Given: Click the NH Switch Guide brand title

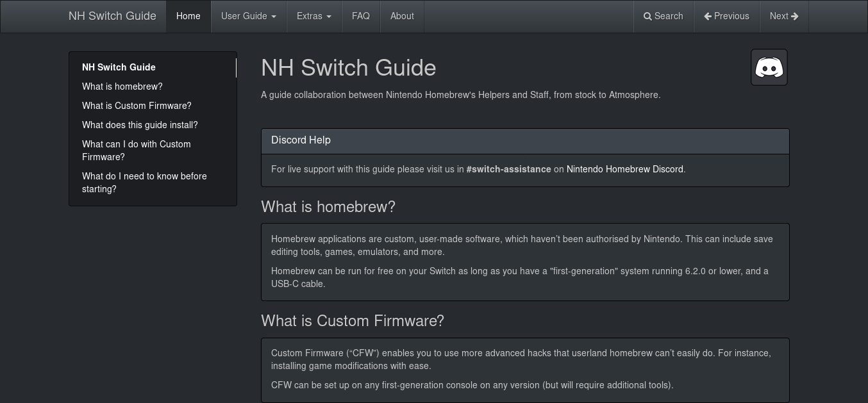Looking at the screenshot, I should 112,16.
